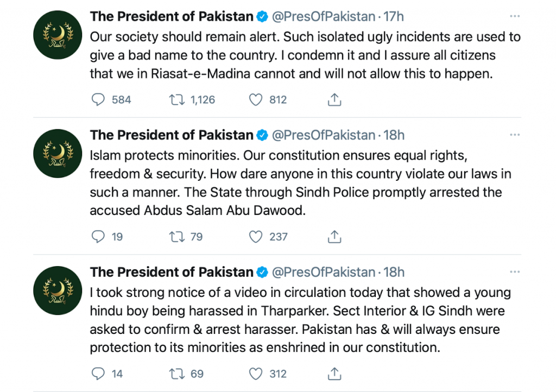
Task: Reply to the Tharparker video tweet
Action: (x=98, y=373)
